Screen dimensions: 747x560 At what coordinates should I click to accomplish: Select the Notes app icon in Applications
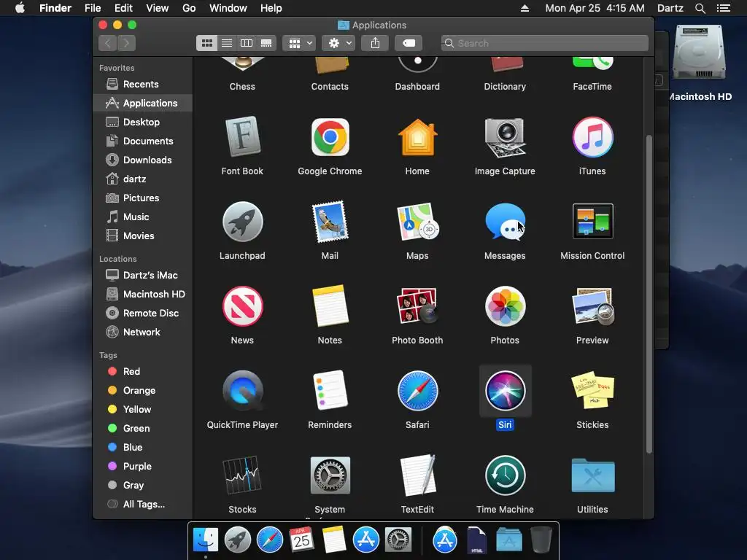(330, 306)
